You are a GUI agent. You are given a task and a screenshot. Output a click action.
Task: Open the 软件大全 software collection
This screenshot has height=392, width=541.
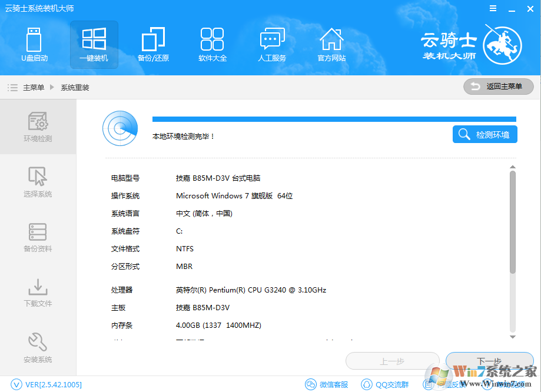213,44
